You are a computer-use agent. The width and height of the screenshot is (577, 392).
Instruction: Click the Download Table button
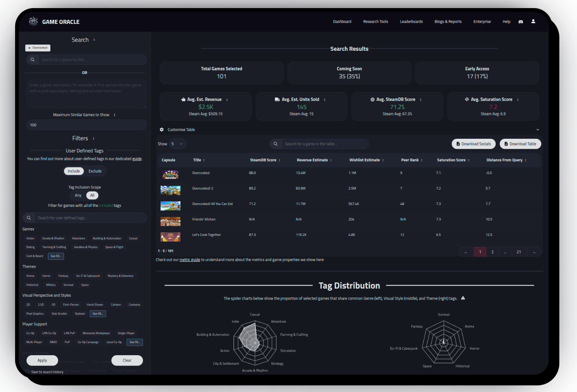tap(520, 144)
